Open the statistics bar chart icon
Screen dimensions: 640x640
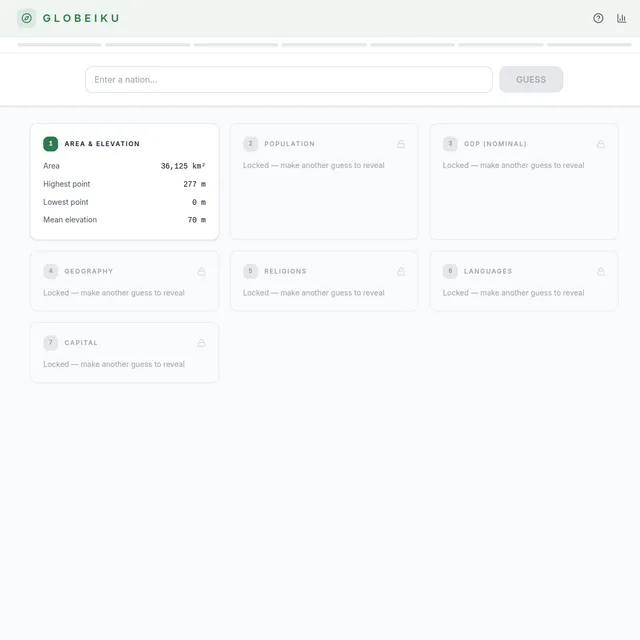click(621, 18)
